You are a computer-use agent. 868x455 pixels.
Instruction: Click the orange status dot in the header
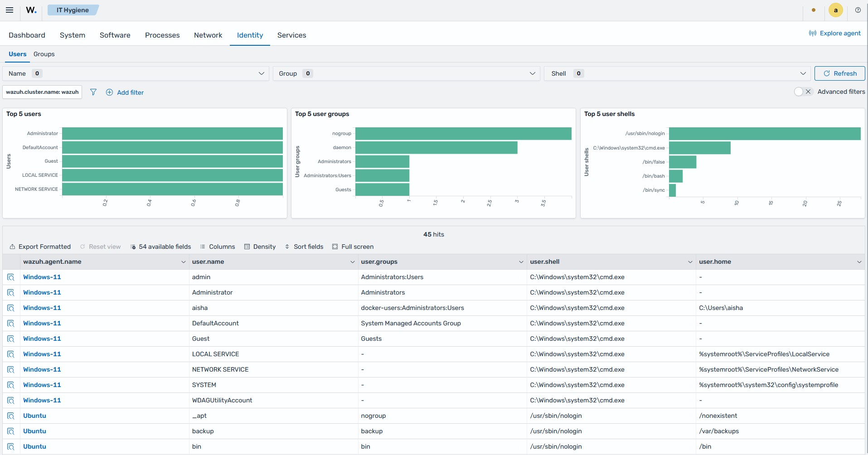pos(814,10)
